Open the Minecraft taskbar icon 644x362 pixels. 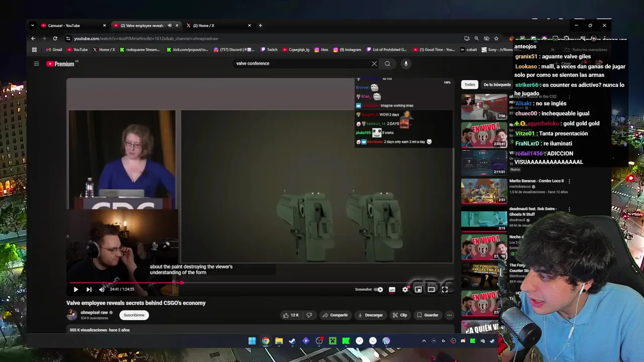coord(333,341)
